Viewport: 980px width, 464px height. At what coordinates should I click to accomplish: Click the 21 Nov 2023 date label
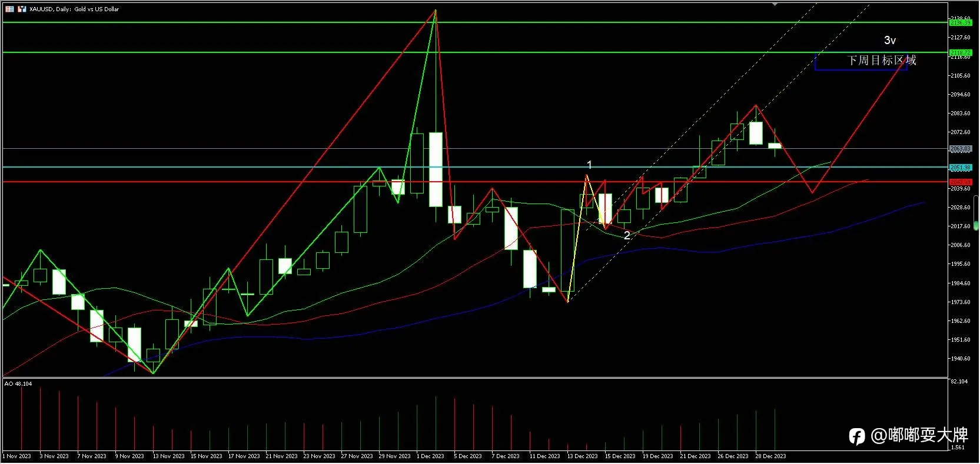pos(281,456)
